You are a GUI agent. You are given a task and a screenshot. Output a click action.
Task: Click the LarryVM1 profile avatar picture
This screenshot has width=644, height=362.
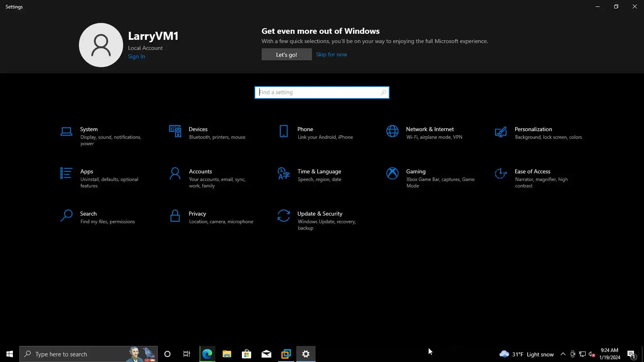point(101,45)
